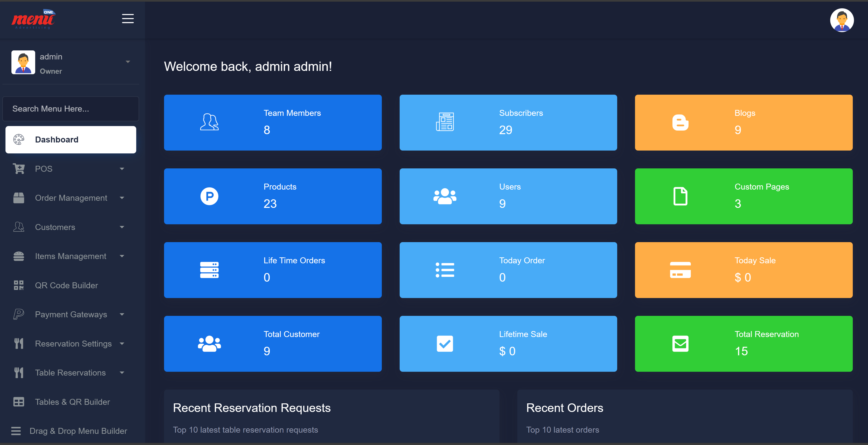Toggle the sidebar with the hamburger button
This screenshot has width=868, height=445.
coord(128,19)
